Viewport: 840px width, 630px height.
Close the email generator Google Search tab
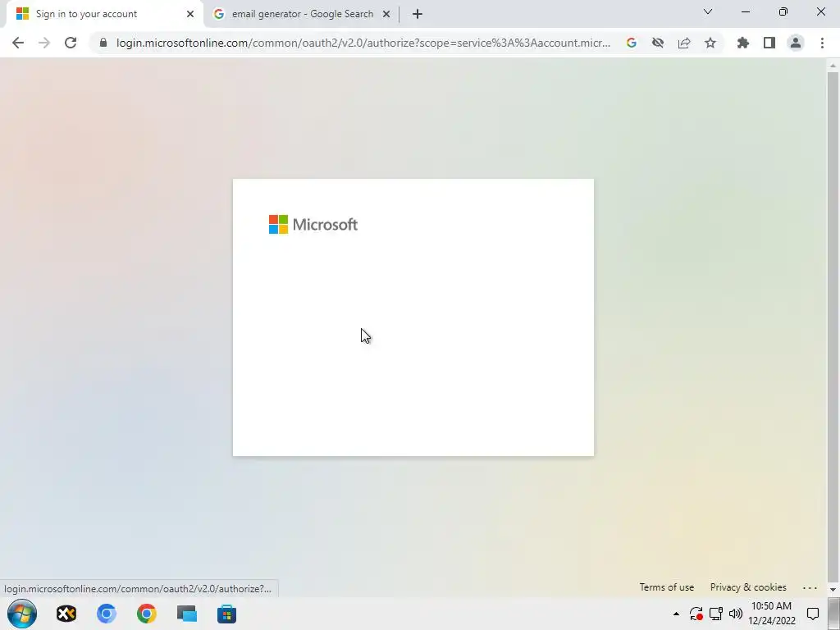(x=386, y=14)
